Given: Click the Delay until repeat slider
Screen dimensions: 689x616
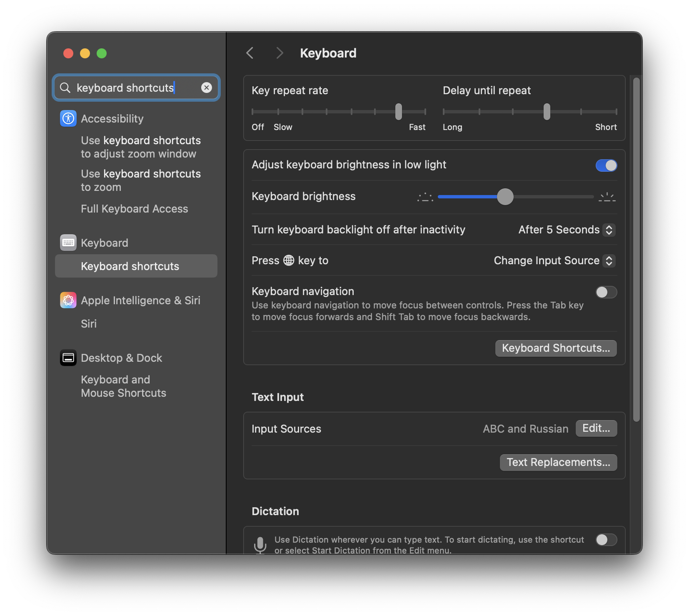Looking at the screenshot, I should (530, 112).
